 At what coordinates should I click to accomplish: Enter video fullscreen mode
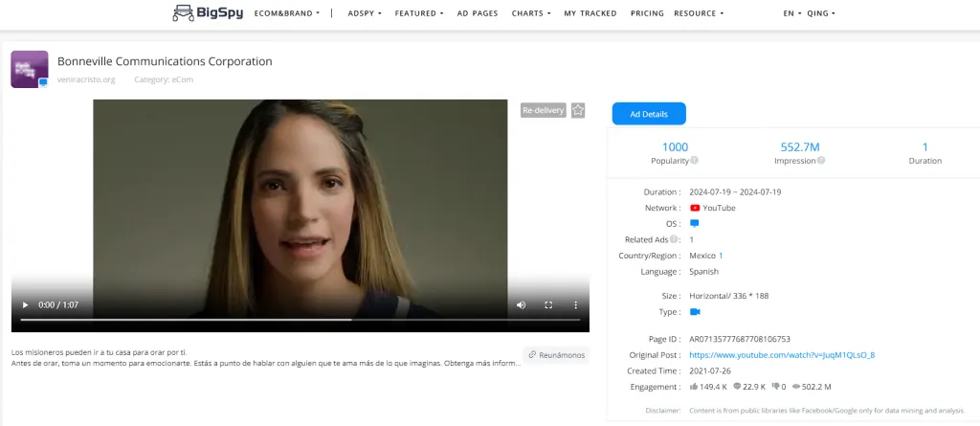(548, 305)
